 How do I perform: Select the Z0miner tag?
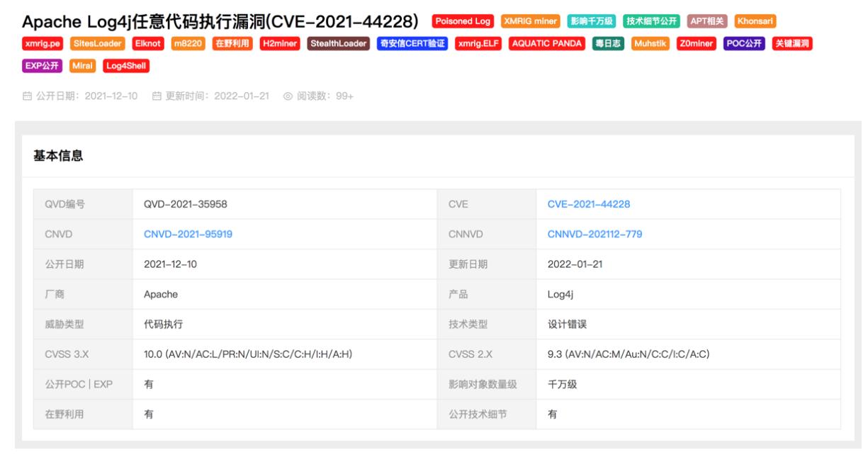(x=697, y=44)
